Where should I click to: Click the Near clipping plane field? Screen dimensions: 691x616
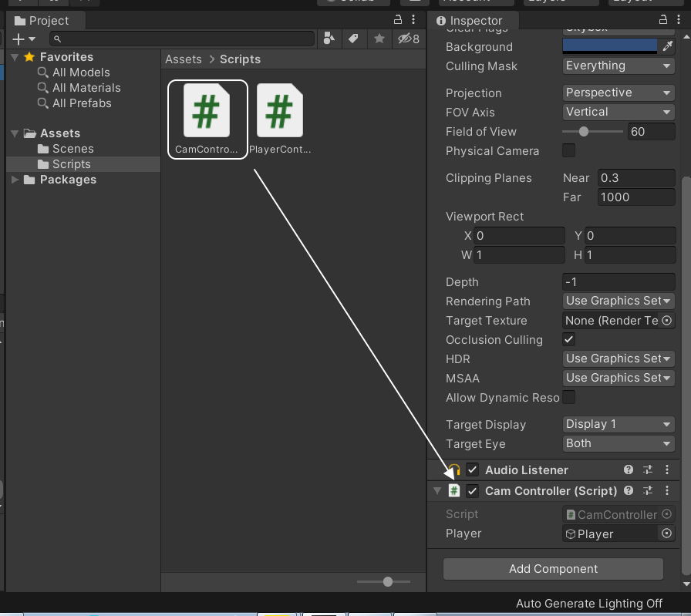pos(636,178)
